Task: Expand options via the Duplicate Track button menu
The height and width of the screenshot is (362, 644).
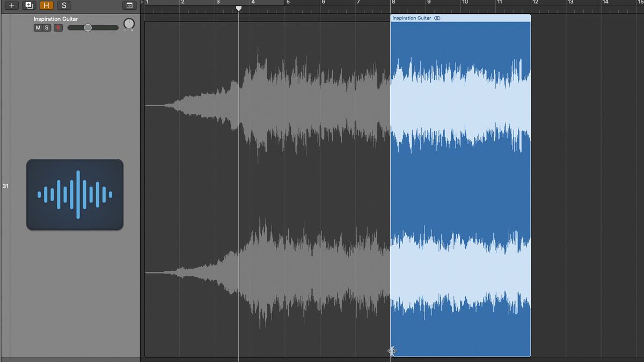Action: pyautogui.click(x=28, y=5)
